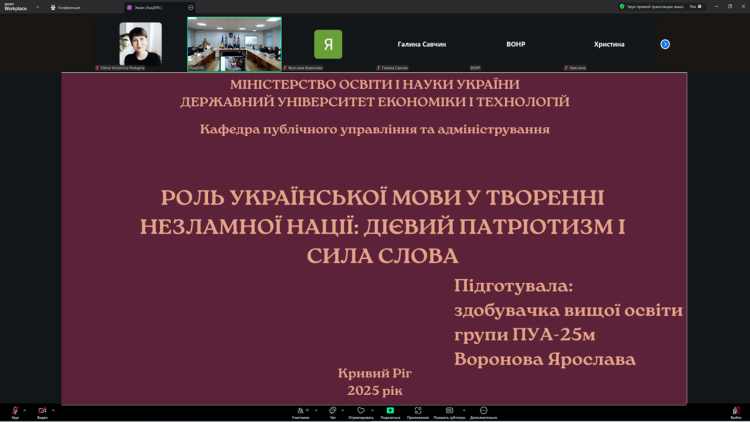Viewport: 750px width, 422px height.
Task: Unmute the microphone in Zoom toolbar
Action: pyautogui.click(x=15, y=411)
